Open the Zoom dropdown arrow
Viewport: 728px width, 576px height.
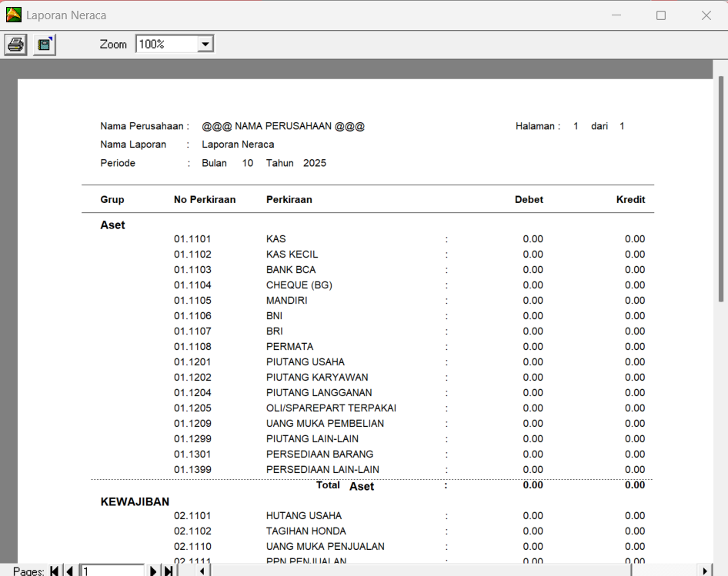[205, 45]
